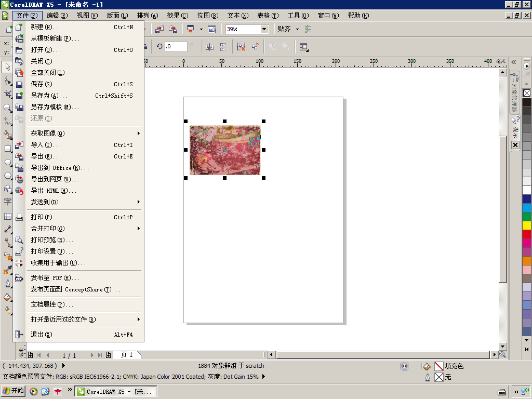Go to next page arrow in page navigator
The image size is (532, 399).
[91, 355]
